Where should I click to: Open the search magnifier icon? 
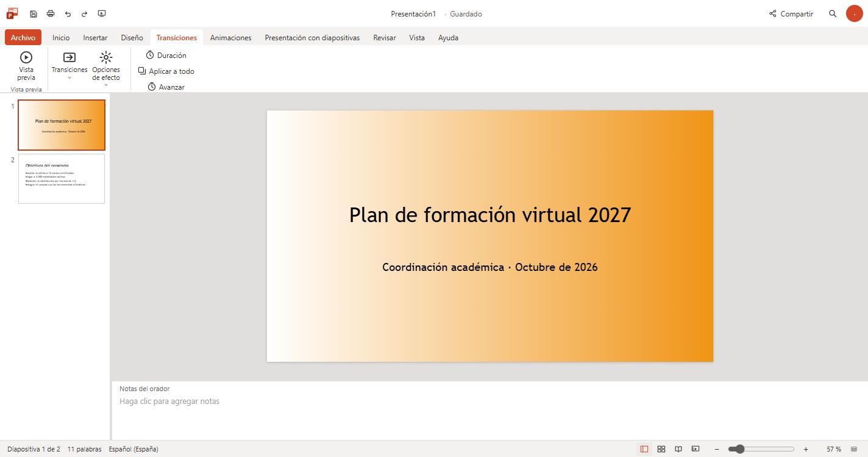(x=833, y=13)
